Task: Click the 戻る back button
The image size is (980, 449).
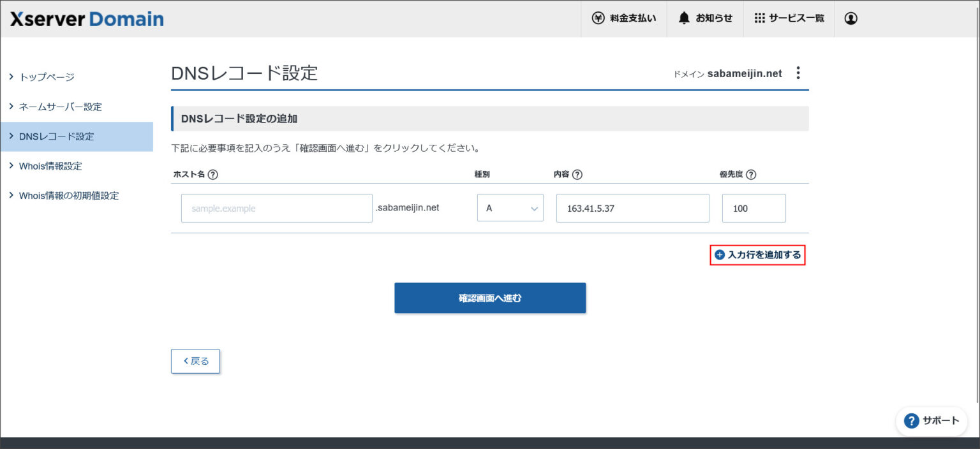Action: (x=195, y=361)
